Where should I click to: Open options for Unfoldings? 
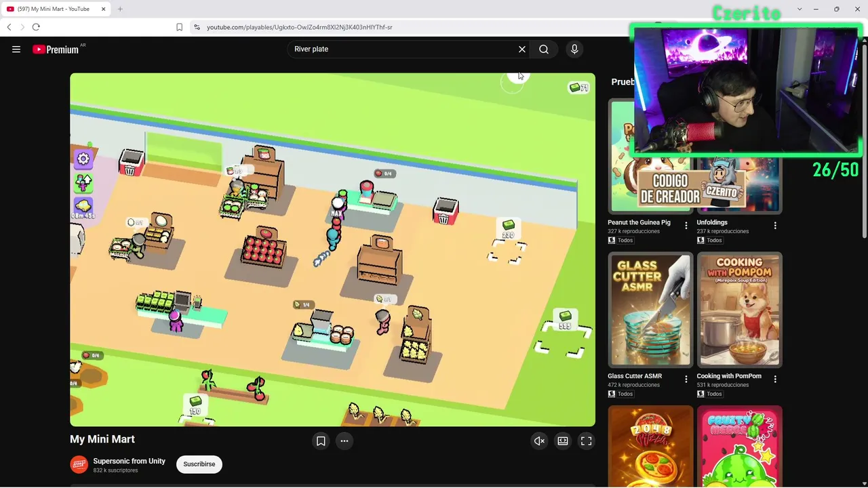point(775,226)
